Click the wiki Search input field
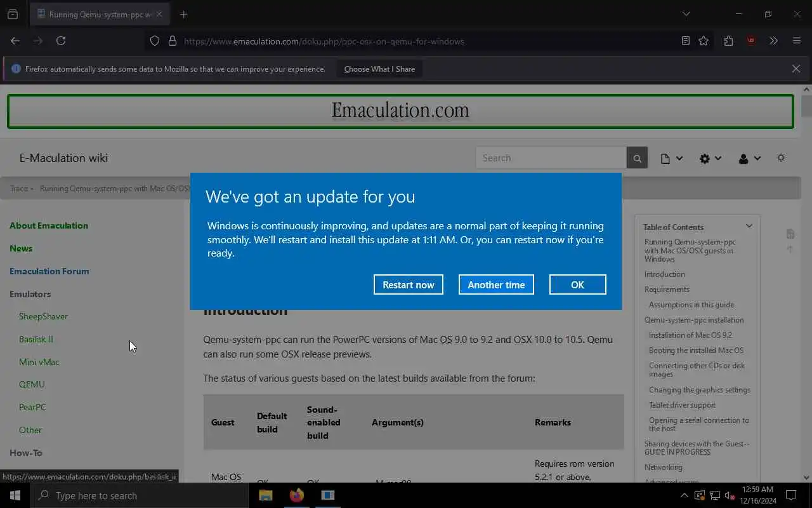812x508 pixels. pyautogui.click(x=551, y=158)
